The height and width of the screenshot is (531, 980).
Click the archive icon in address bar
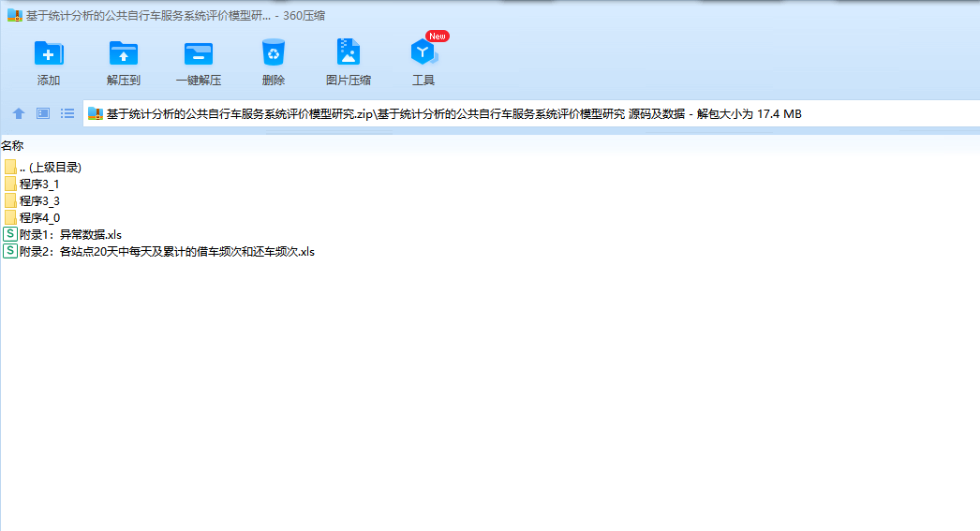(x=95, y=113)
